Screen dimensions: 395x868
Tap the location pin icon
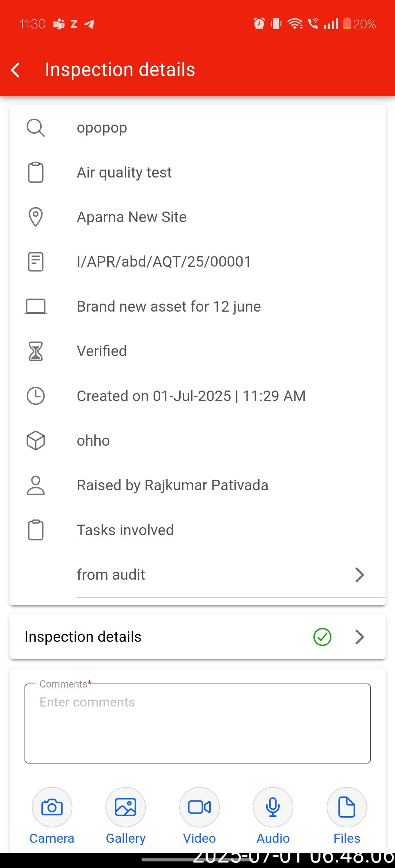coord(35,217)
